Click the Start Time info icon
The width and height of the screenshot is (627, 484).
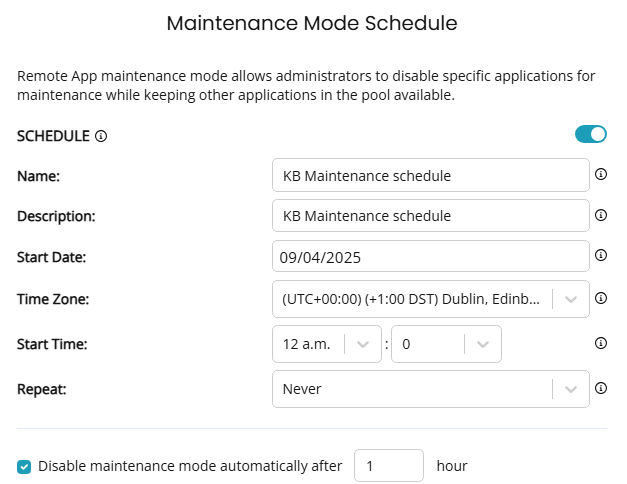[601, 343]
